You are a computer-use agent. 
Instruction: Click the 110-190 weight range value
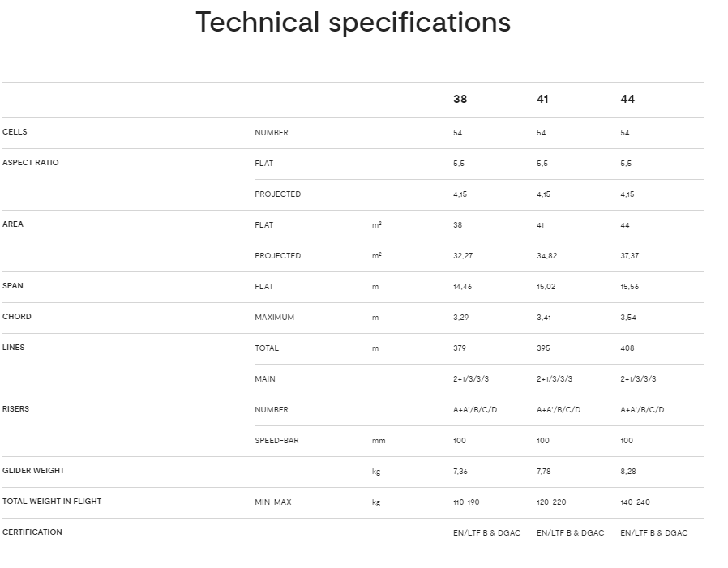click(x=466, y=502)
